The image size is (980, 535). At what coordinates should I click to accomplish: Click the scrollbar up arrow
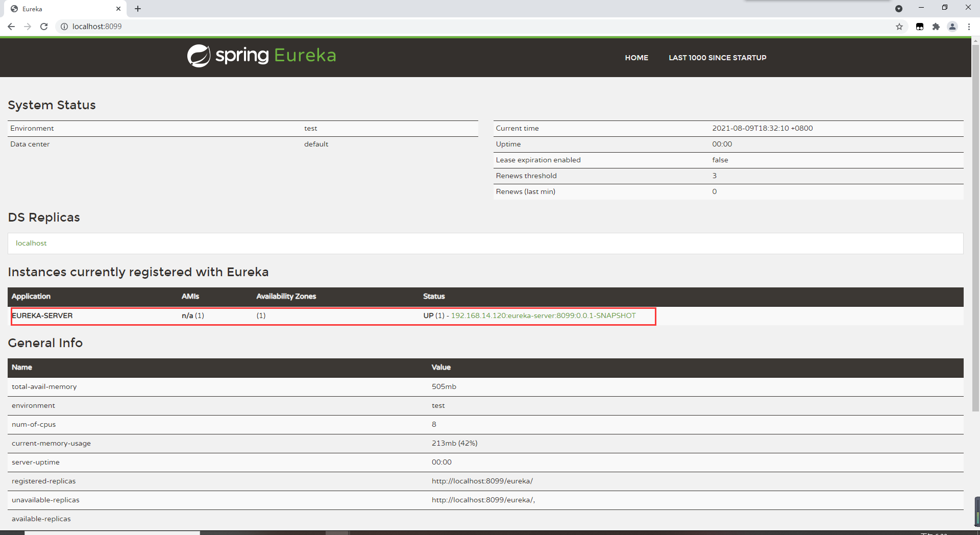975,40
